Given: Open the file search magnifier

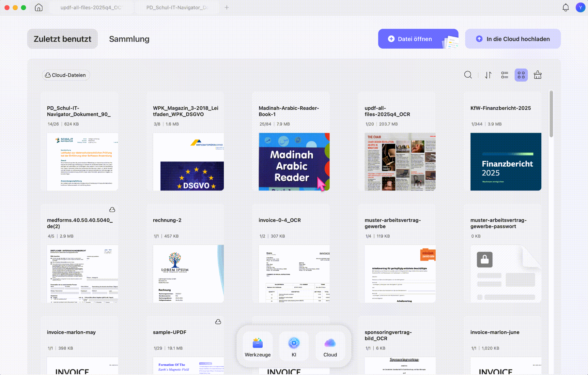Looking at the screenshot, I should point(468,75).
